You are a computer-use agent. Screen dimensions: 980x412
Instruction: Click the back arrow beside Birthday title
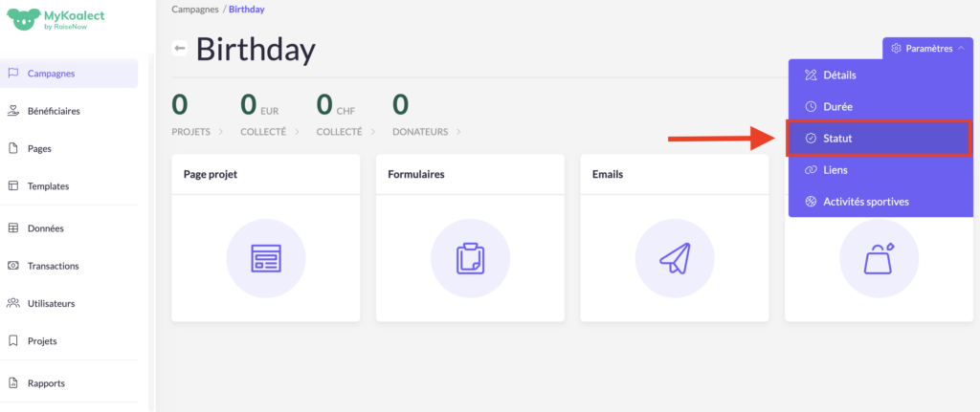tap(179, 49)
